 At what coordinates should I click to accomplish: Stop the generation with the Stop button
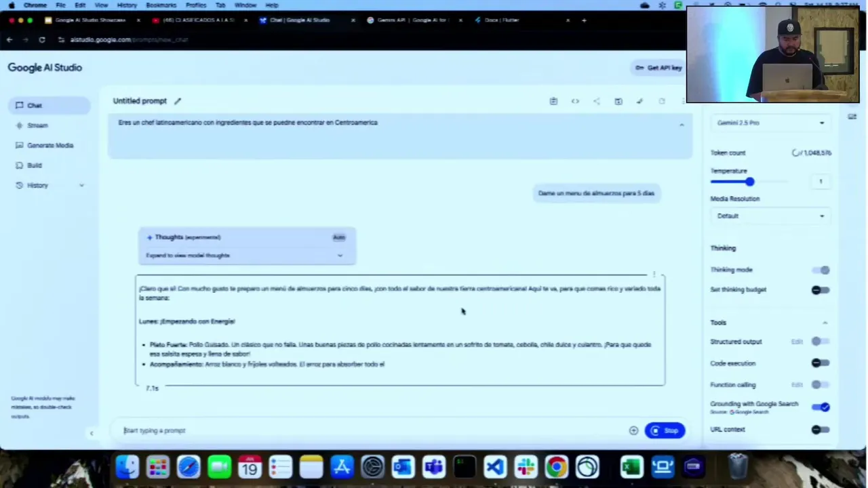click(665, 430)
